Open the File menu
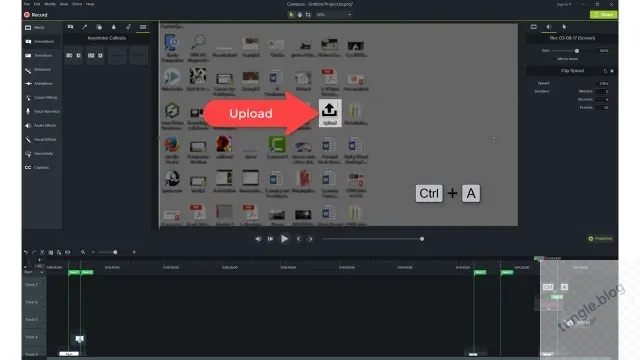This screenshot has width=640, height=360. click(27, 4)
